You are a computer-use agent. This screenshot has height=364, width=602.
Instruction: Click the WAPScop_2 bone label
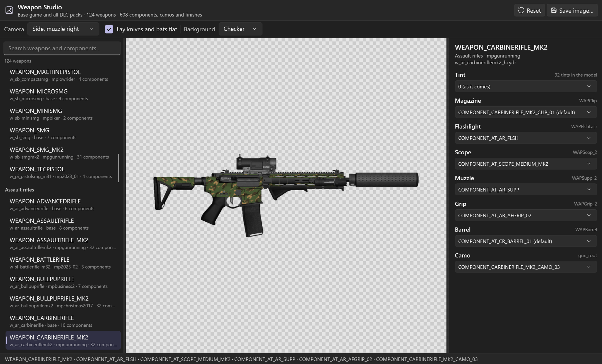click(x=585, y=152)
